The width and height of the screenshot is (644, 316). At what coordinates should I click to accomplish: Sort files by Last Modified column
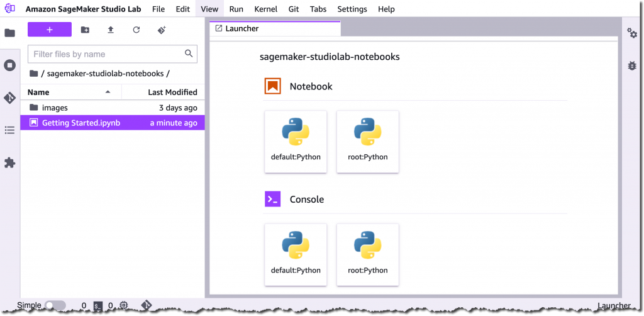[x=164, y=92]
